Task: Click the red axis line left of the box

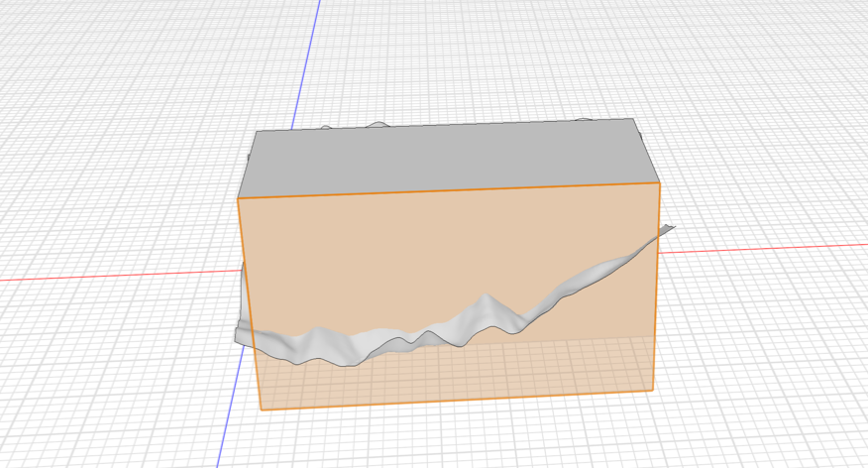Action: point(119,277)
